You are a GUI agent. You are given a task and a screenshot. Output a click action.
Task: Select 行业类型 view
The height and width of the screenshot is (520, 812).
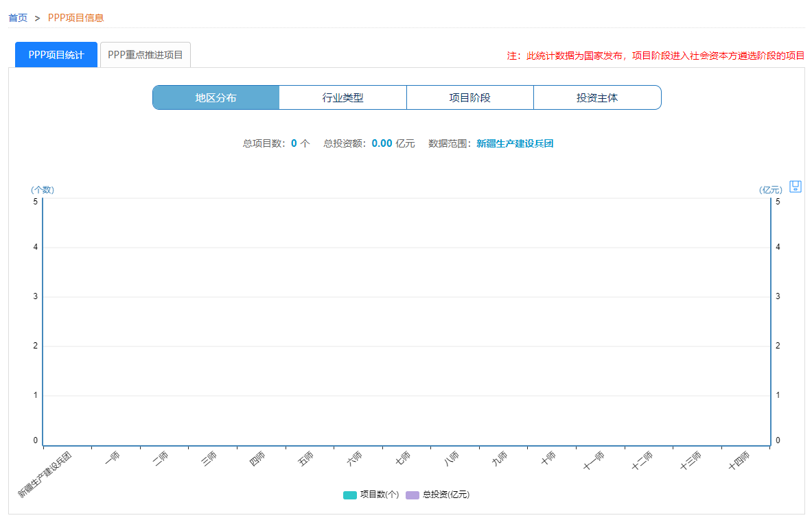tap(343, 97)
